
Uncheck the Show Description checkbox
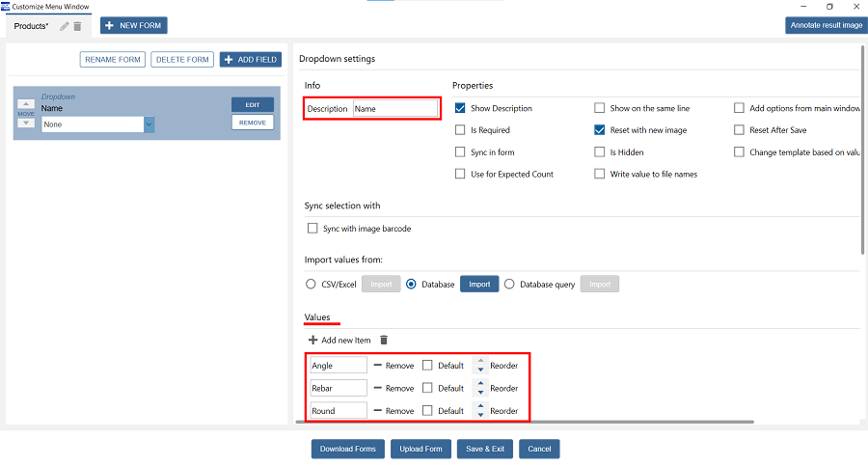point(460,108)
